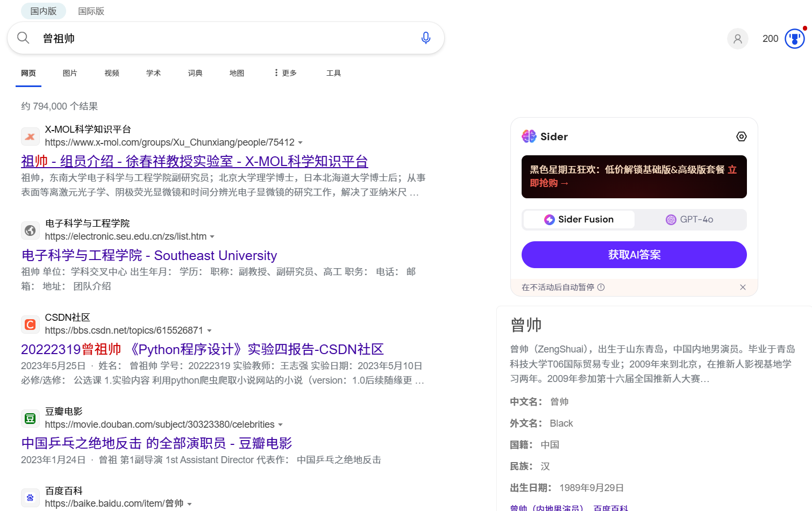Open 中国乒乓之绝地反击 豆瓣电影 result

[x=156, y=443]
